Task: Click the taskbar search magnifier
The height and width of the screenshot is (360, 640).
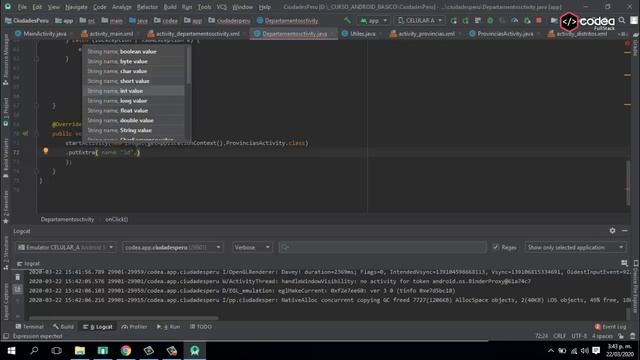Action: click(x=34, y=350)
